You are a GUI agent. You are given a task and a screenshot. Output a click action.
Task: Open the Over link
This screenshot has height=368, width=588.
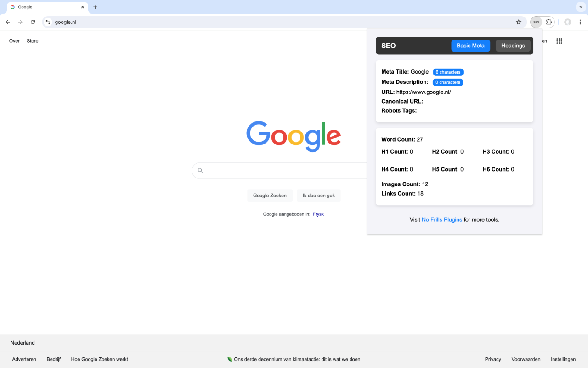[x=14, y=41]
